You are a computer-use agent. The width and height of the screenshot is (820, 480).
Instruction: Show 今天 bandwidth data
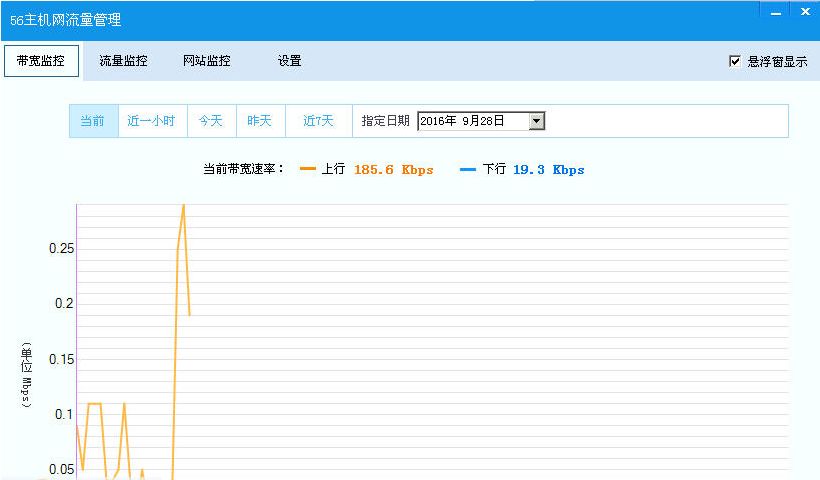click(211, 121)
